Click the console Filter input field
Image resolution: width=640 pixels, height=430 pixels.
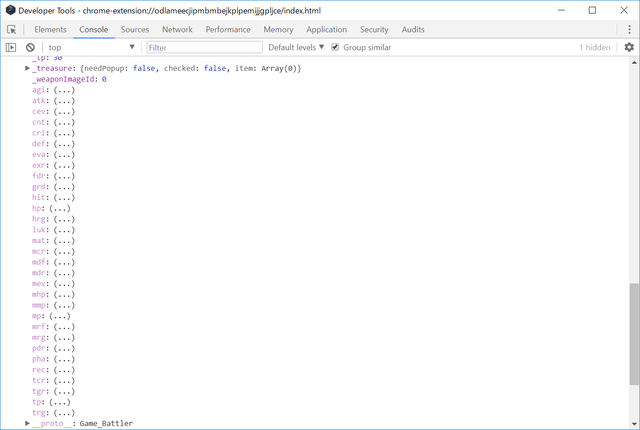(204, 47)
